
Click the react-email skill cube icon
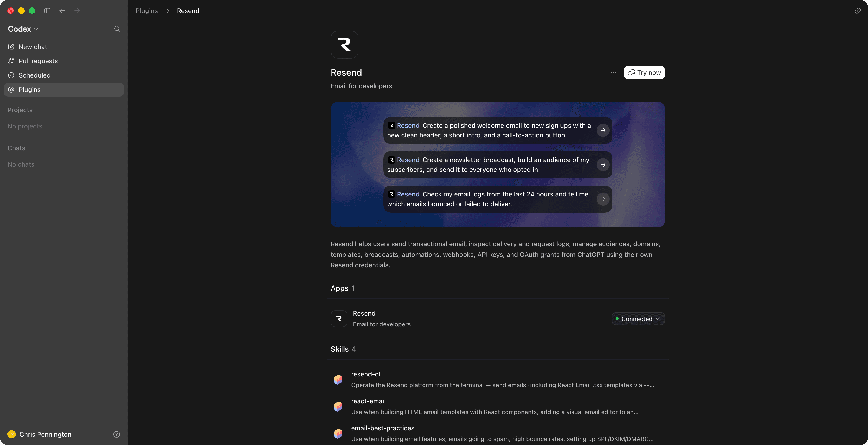338,406
